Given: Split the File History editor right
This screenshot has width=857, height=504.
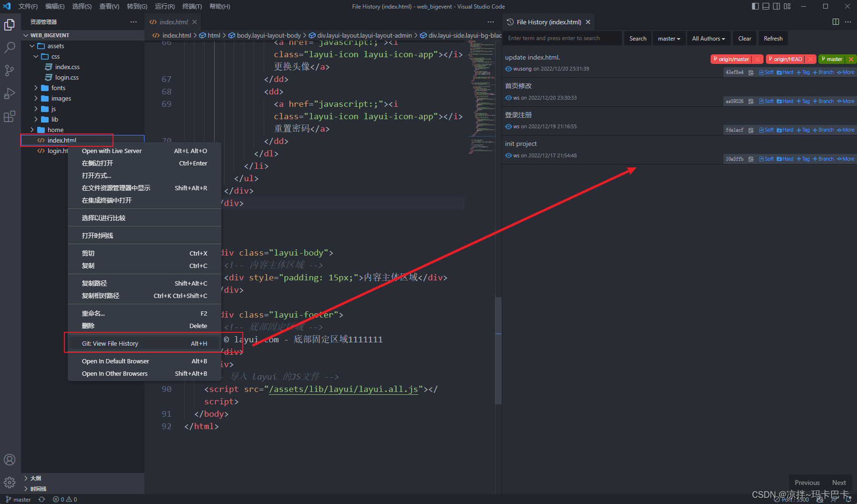Looking at the screenshot, I should pos(836,22).
